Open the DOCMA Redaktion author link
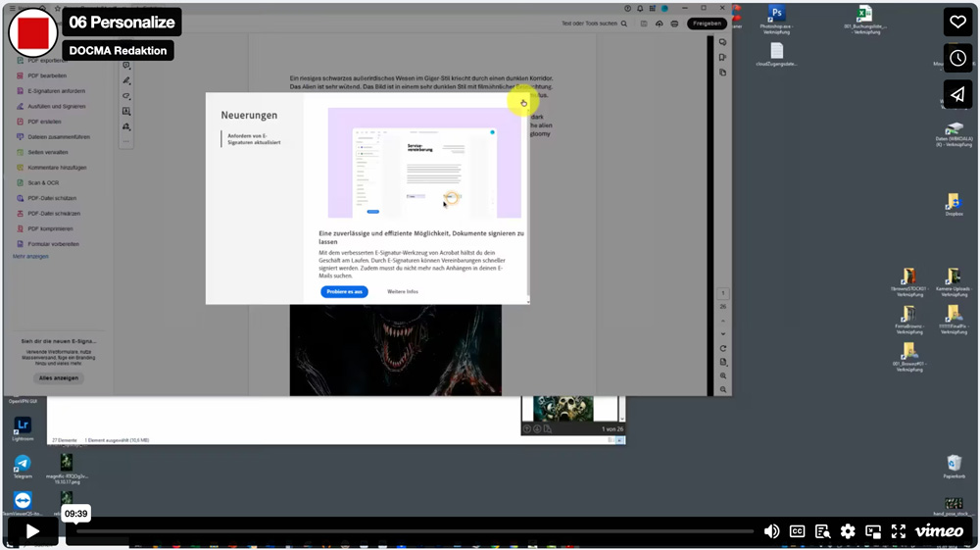Screen dimensions: 980x550 pos(118,51)
